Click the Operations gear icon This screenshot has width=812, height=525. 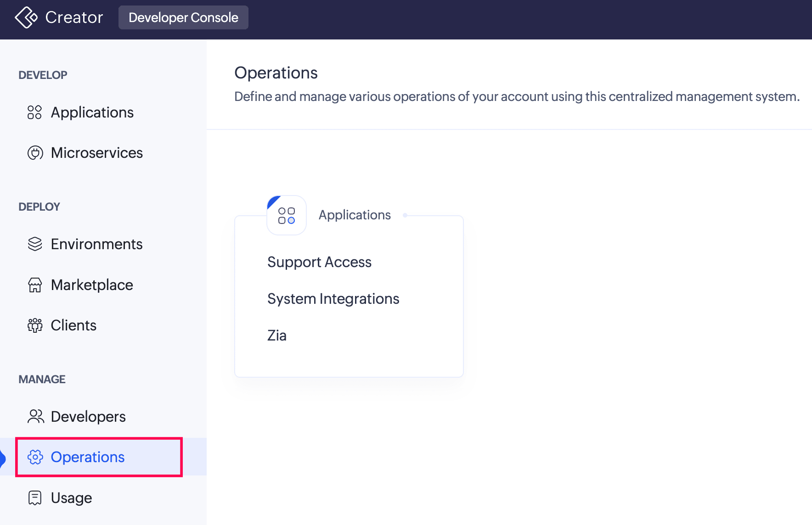tap(35, 457)
